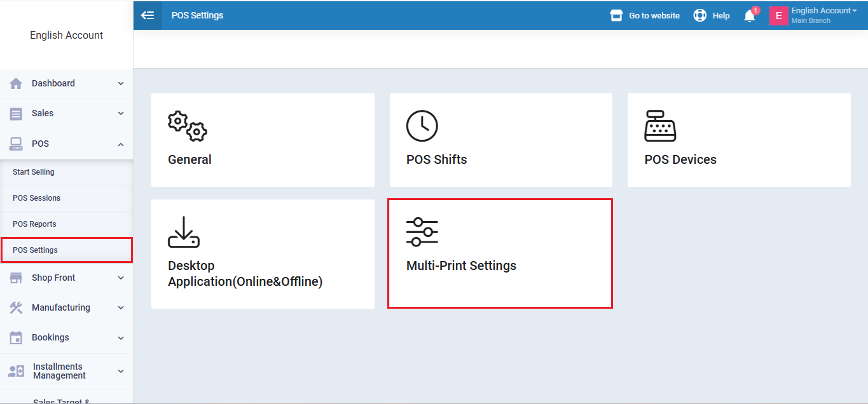Screen dimensions: 868x404
Task: Click the back arrow collapse-menu icon
Action: click(x=148, y=15)
